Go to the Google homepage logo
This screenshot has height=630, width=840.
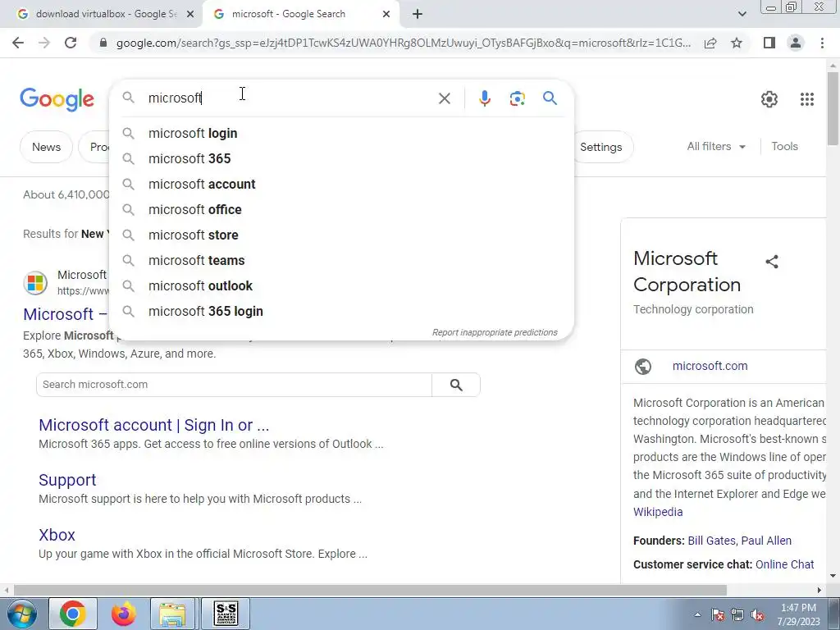pyautogui.click(x=57, y=99)
